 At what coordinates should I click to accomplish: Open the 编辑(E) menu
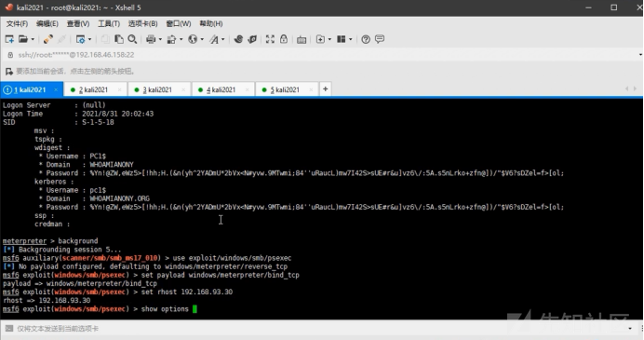(47, 24)
